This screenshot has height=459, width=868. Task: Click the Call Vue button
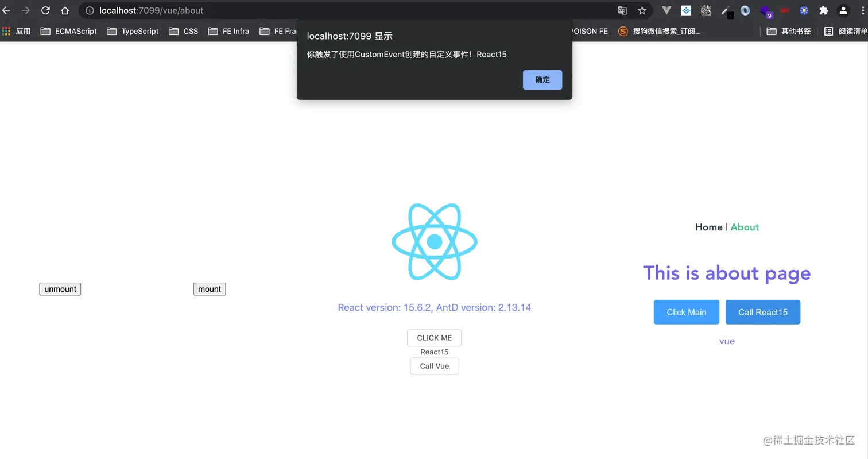435,366
